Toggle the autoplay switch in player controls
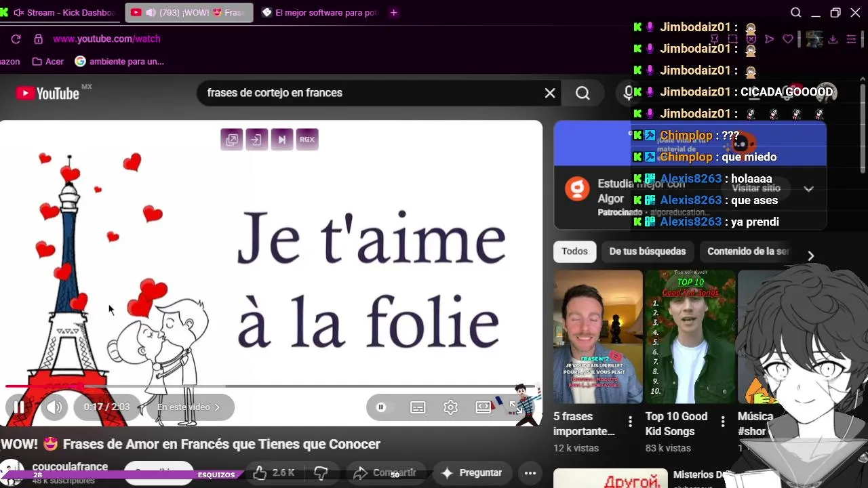 click(x=384, y=407)
